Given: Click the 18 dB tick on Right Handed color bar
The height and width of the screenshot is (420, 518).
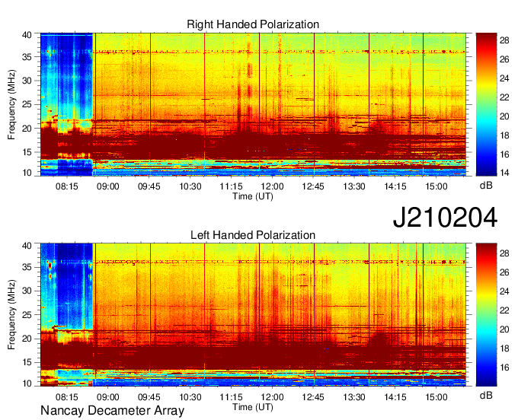Looking at the screenshot, I should click(504, 135).
